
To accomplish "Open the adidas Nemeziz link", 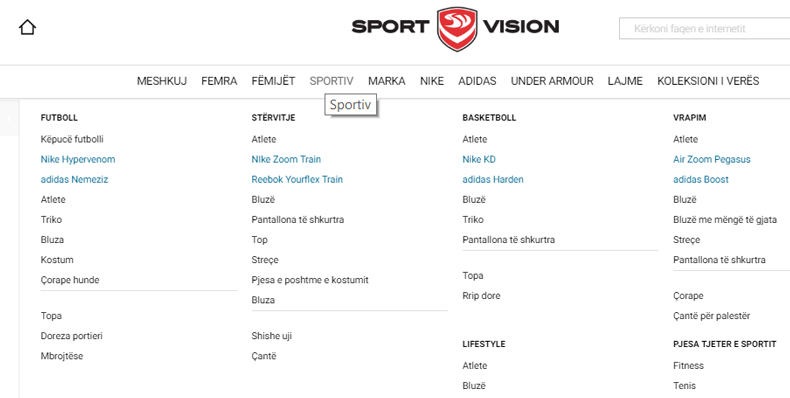I will (x=75, y=179).
